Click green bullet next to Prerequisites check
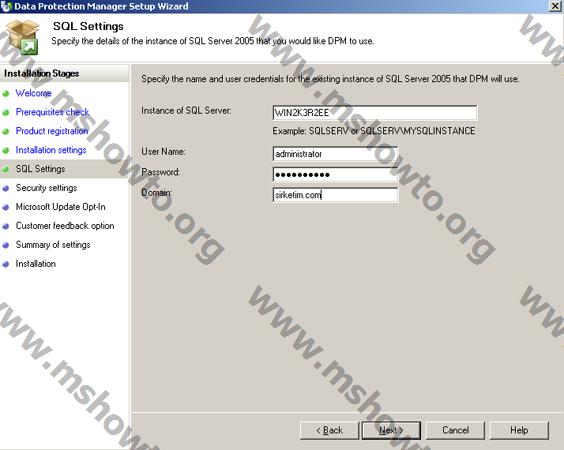 [x=5, y=113]
